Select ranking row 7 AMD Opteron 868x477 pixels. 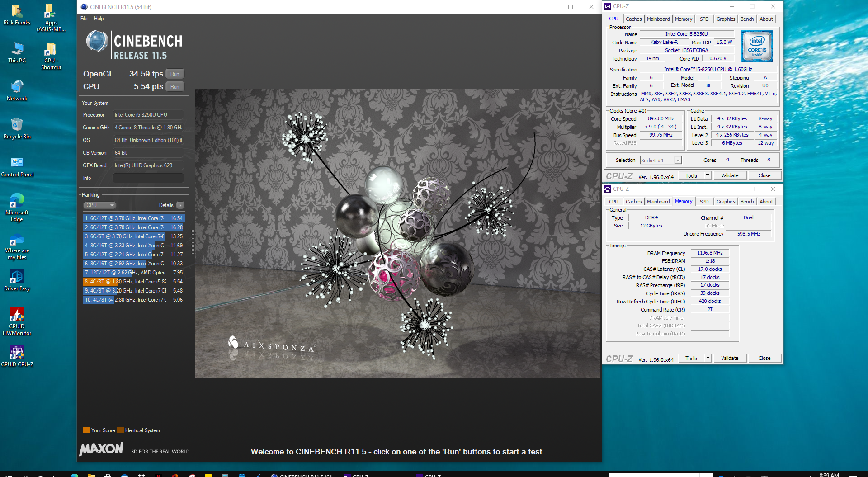(x=134, y=273)
